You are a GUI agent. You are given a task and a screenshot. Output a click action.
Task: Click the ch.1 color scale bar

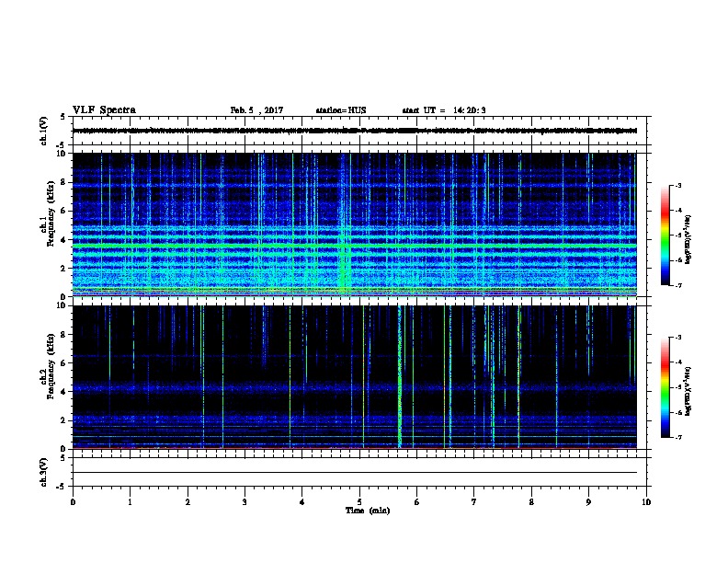click(x=665, y=236)
